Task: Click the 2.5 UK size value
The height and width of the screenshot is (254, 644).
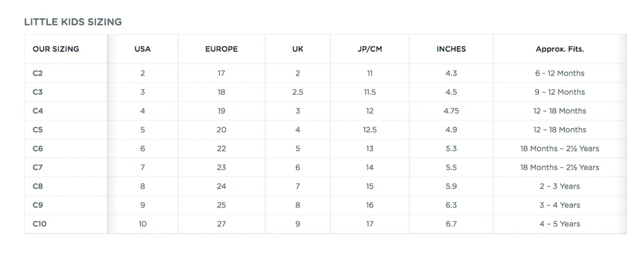Action: [x=298, y=92]
